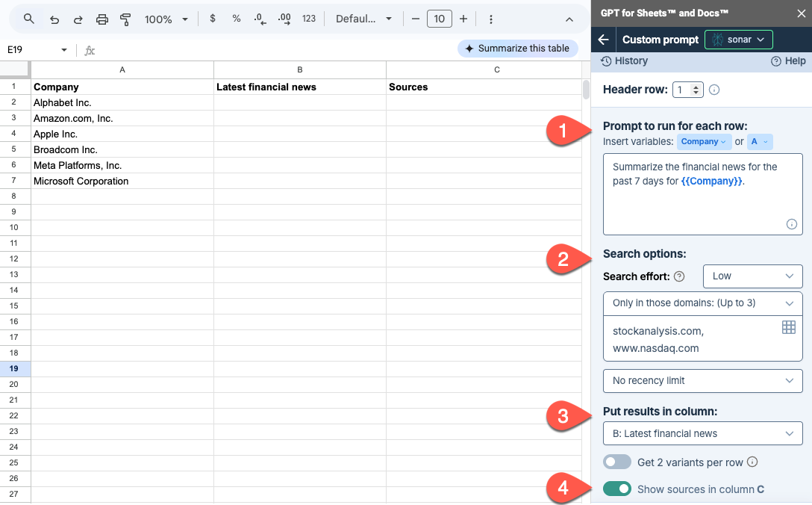
Task: Click the select-all corner box
Action: coord(14,69)
